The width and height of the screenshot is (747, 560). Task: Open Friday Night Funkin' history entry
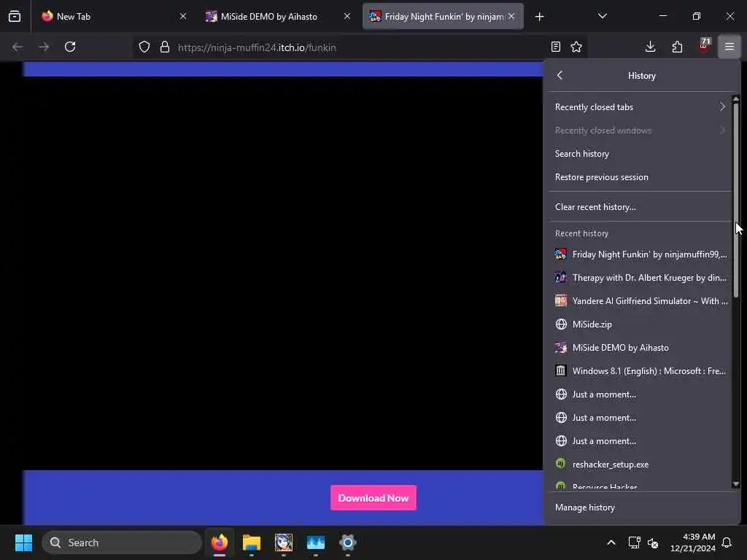[640, 254]
